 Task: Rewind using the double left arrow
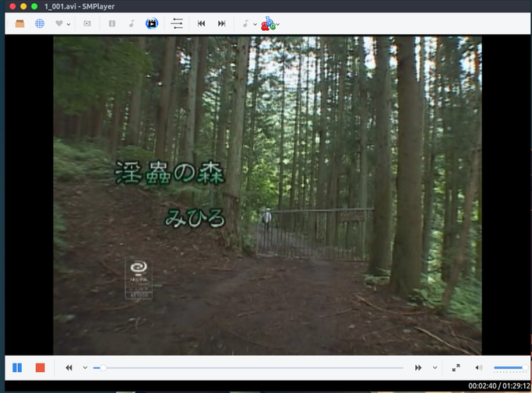(x=69, y=367)
